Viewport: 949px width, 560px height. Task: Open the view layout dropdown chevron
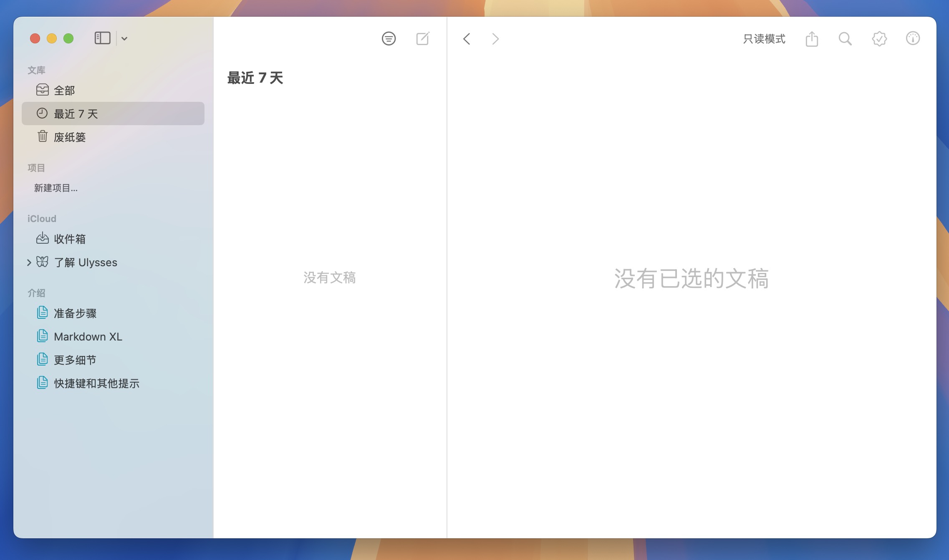pyautogui.click(x=124, y=39)
